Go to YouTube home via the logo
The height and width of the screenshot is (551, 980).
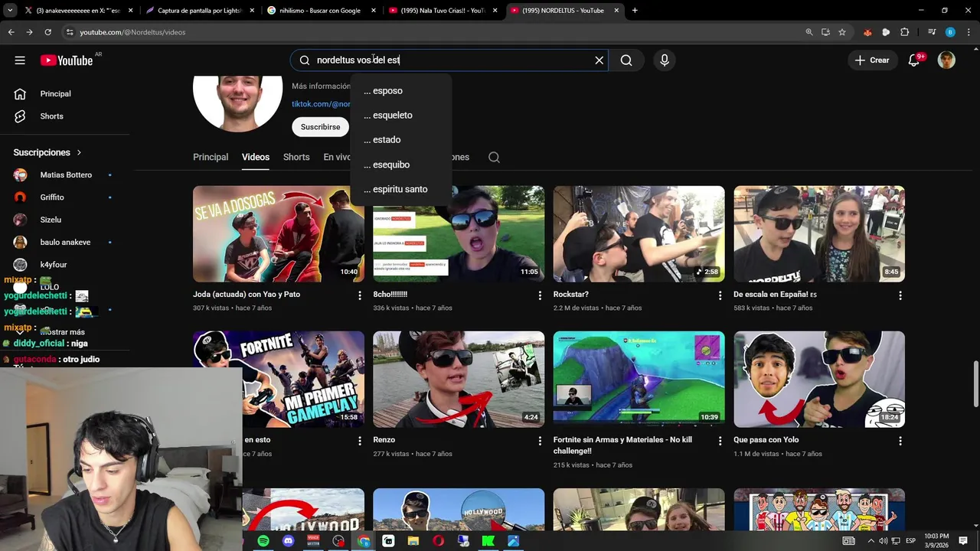coord(67,60)
